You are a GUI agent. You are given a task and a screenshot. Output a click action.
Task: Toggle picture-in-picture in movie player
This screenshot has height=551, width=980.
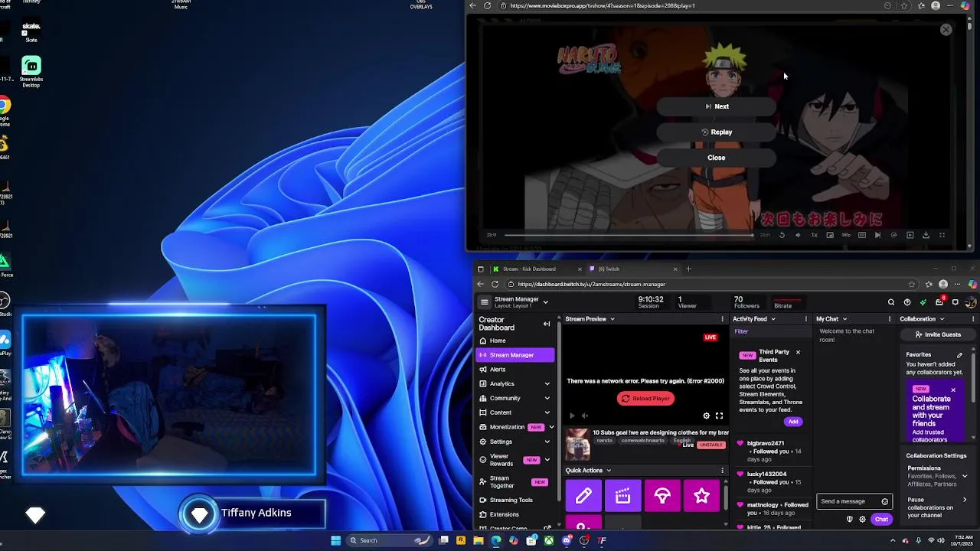coord(830,235)
